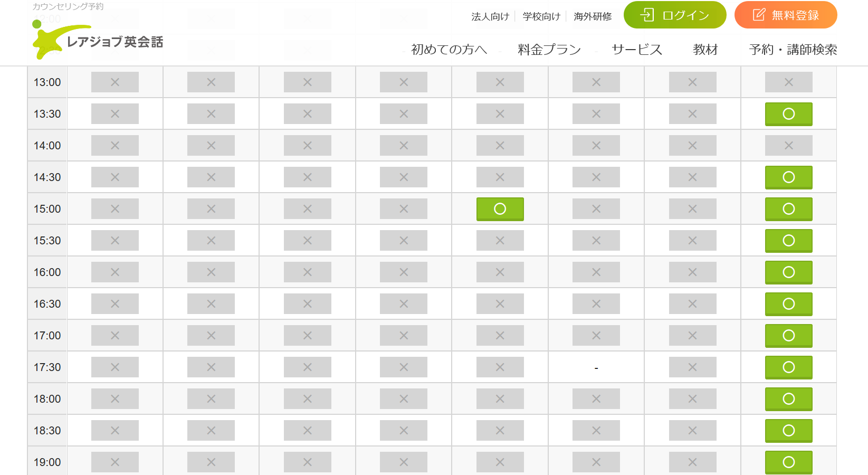Select the available 17:30 slot circle
The image size is (868, 475).
pos(788,367)
